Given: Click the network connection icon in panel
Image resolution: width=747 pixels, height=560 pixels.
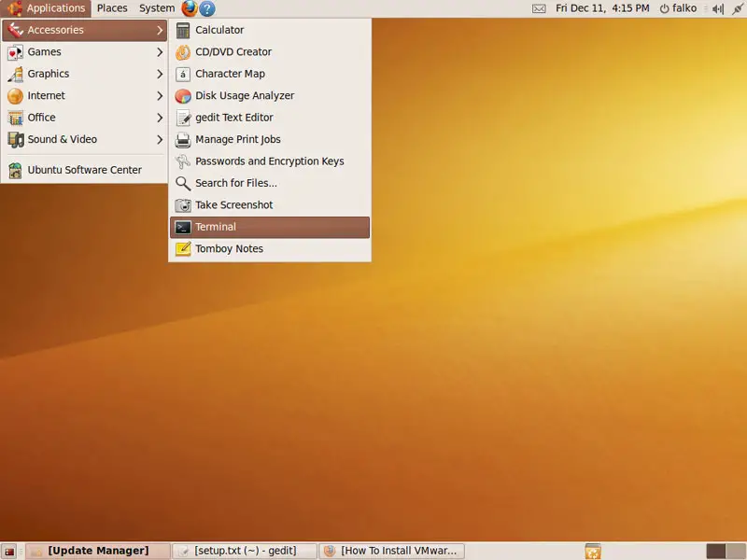Looking at the screenshot, I should click(738, 8).
